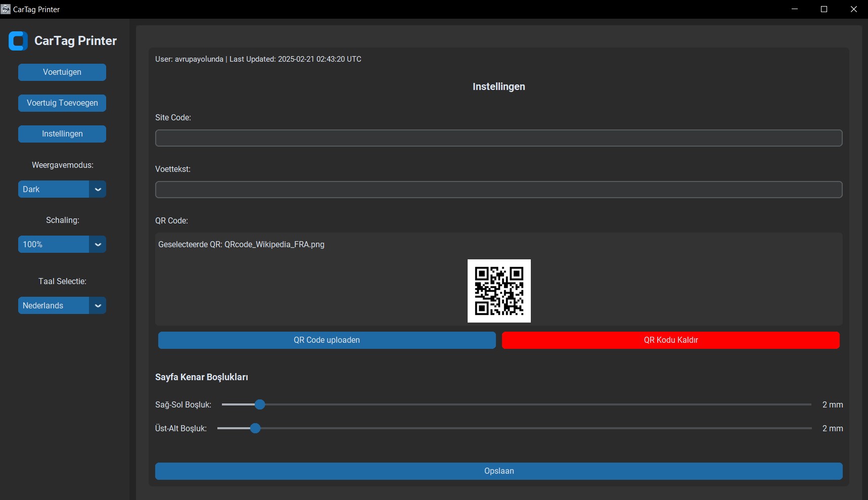Click the app icon in the title bar

[6, 9]
